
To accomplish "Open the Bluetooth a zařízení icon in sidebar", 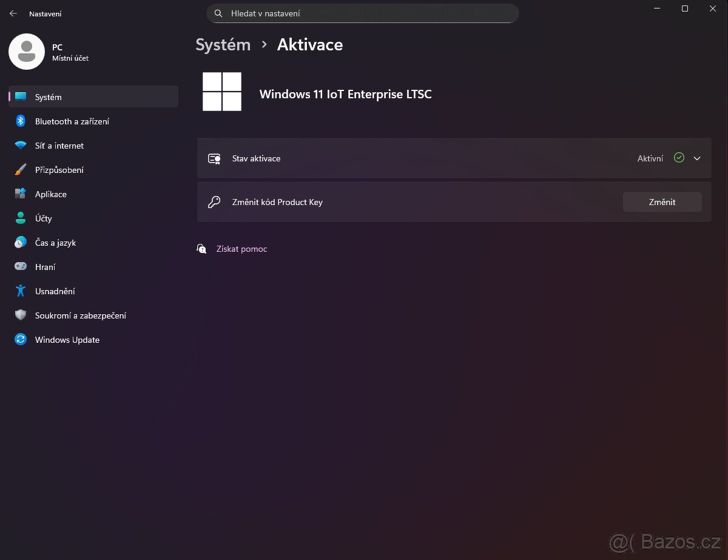I will tap(20, 121).
